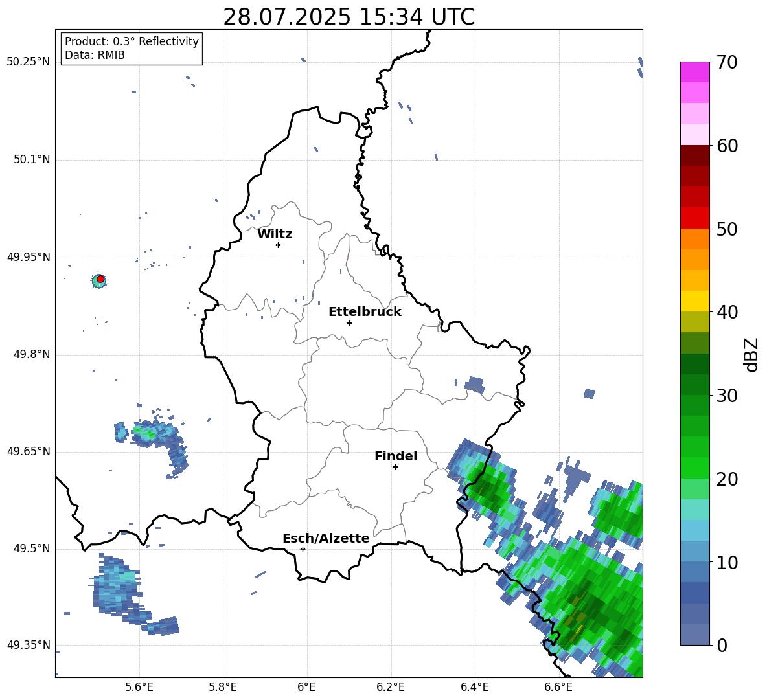Select the Findel city label
767x700 pixels.
pos(396,456)
